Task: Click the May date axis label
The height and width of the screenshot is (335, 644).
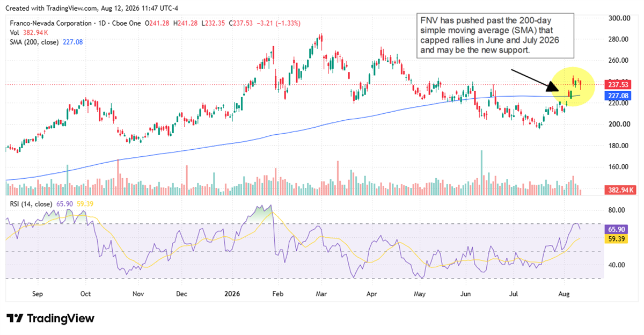Action: [x=420, y=294]
